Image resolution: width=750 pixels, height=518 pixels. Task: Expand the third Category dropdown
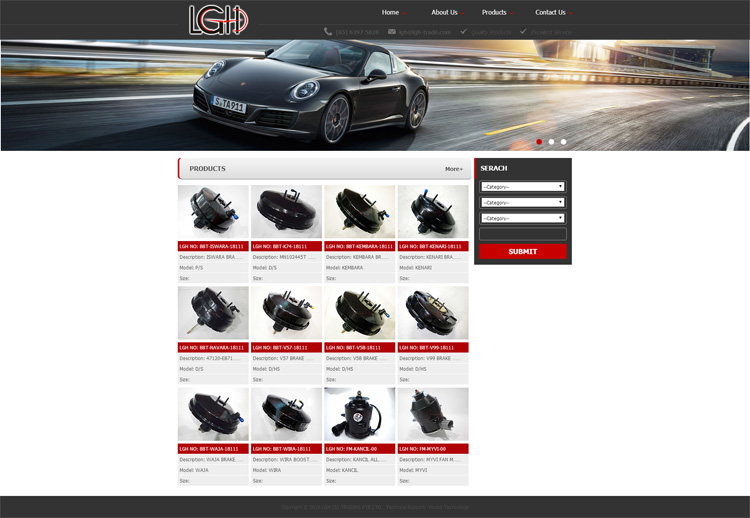(522, 218)
